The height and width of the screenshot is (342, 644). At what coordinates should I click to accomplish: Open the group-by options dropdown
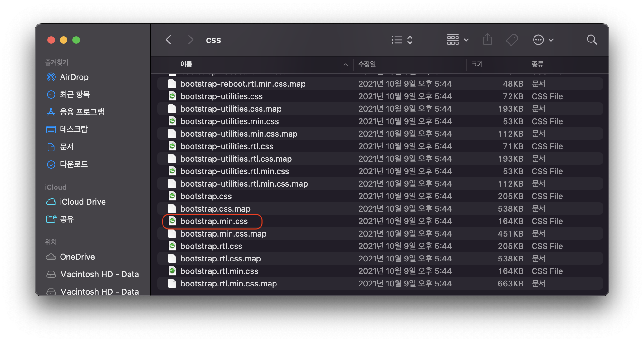(x=457, y=40)
